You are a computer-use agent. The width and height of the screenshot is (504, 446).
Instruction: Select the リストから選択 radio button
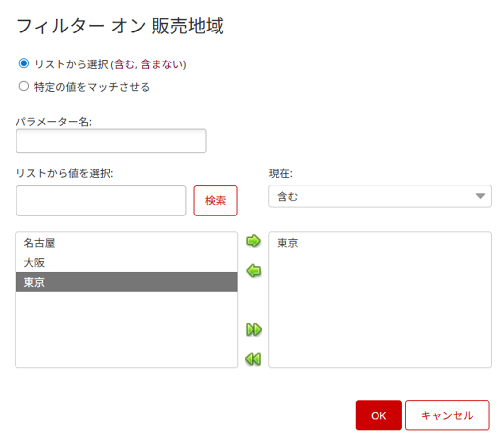coord(23,63)
